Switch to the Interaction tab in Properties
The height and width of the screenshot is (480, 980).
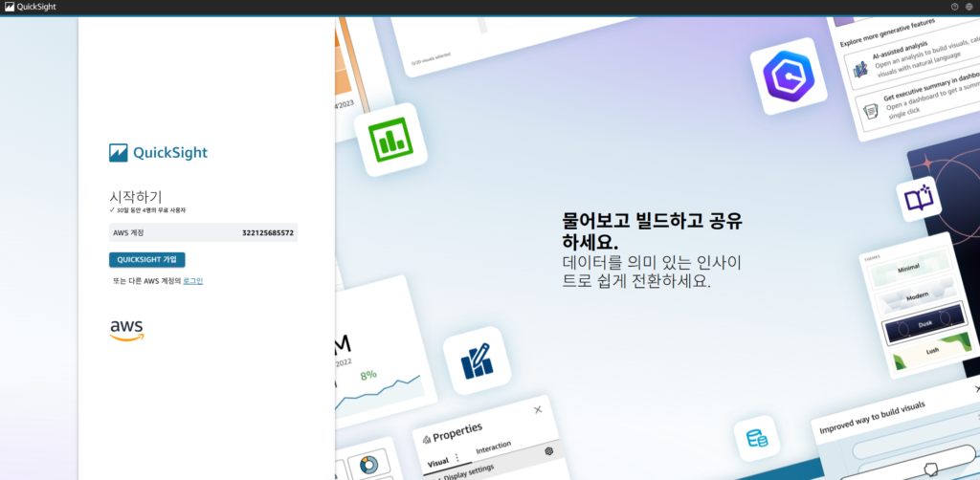[494, 447]
